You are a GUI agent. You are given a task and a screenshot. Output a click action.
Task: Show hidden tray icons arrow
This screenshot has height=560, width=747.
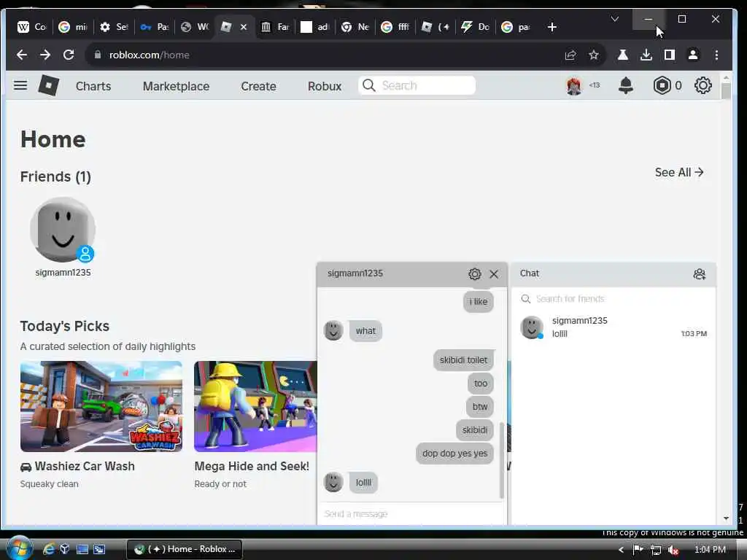pos(621,550)
